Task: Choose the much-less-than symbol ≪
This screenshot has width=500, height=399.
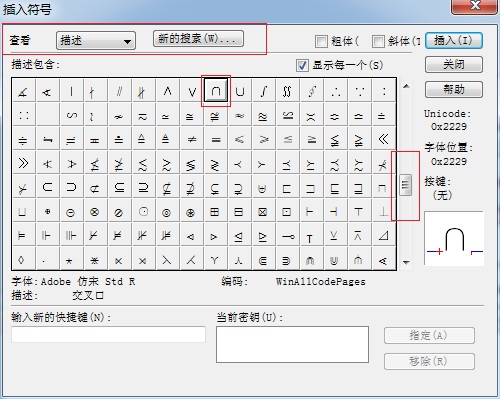Action: click(384, 139)
